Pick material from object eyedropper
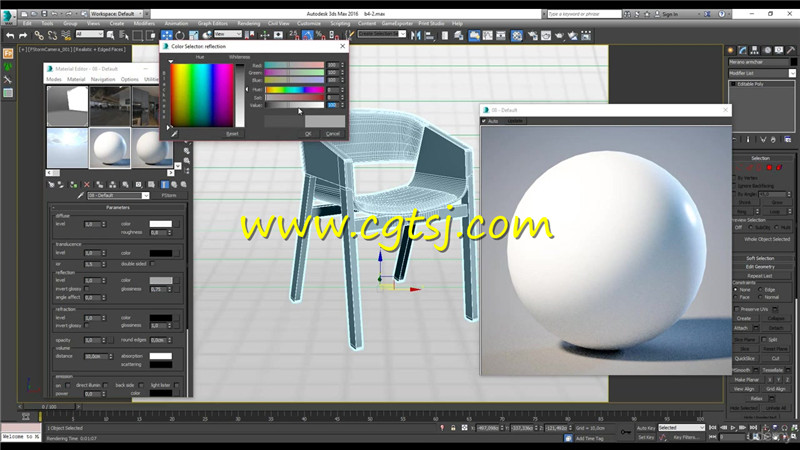Image resolution: width=800 pixels, height=450 pixels. (x=81, y=195)
